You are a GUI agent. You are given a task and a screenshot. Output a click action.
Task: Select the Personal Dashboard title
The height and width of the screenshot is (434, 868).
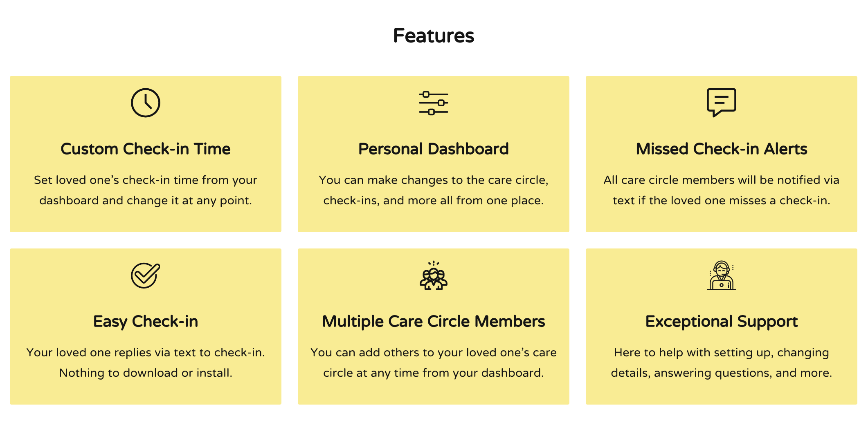click(433, 149)
